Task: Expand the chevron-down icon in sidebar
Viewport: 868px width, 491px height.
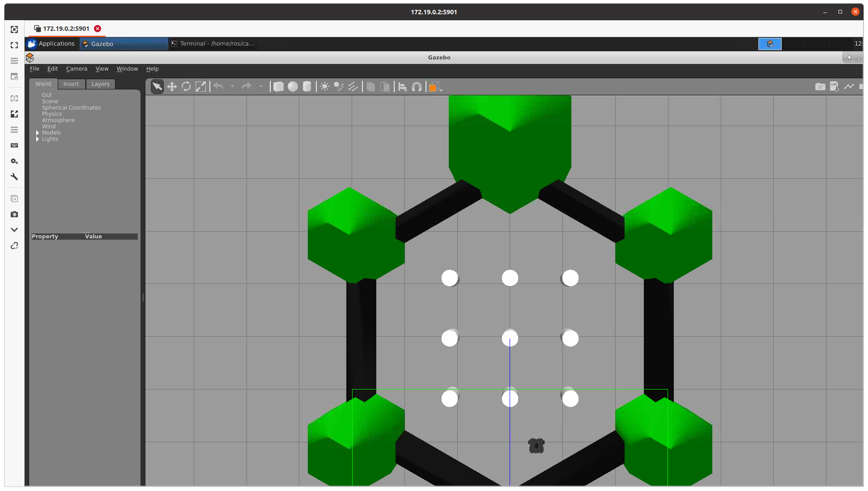Action: point(14,230)
